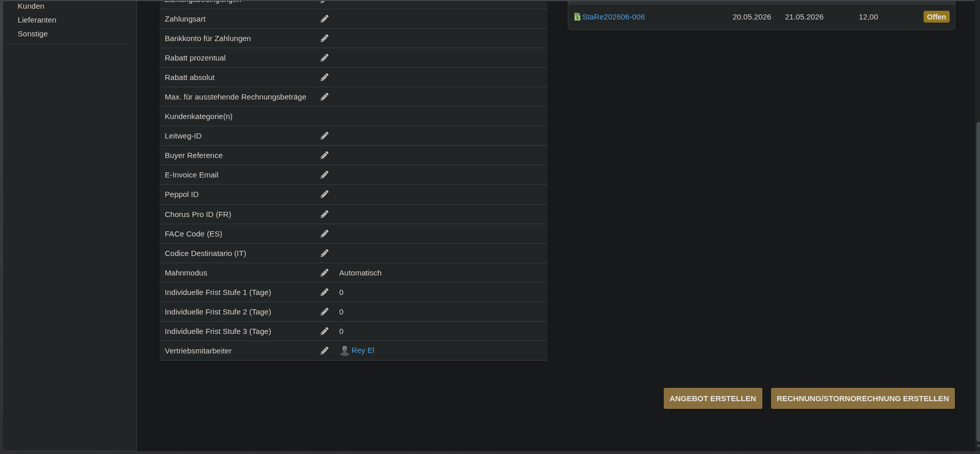This screenshot has width=980, height=454.
Task: Click the Rabatt absolut label
Action: 189,77
